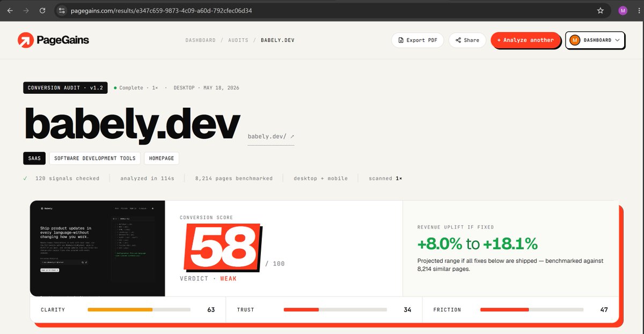Viewport: 644px width, 334px height.
Task: Click FRICTION score value 47
Action: (604, 310)
